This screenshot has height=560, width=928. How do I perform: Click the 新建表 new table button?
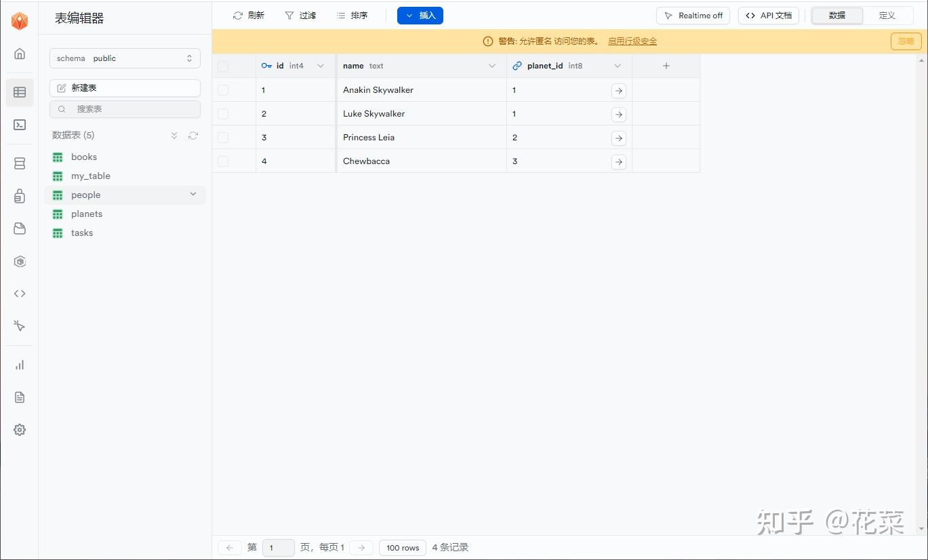click(x=125, y=88)
